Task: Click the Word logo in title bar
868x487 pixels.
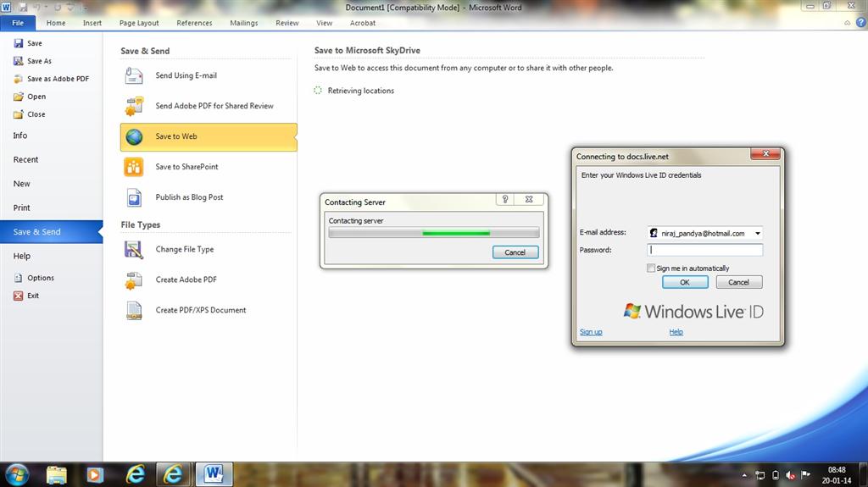Action: (x=6, y=7)
